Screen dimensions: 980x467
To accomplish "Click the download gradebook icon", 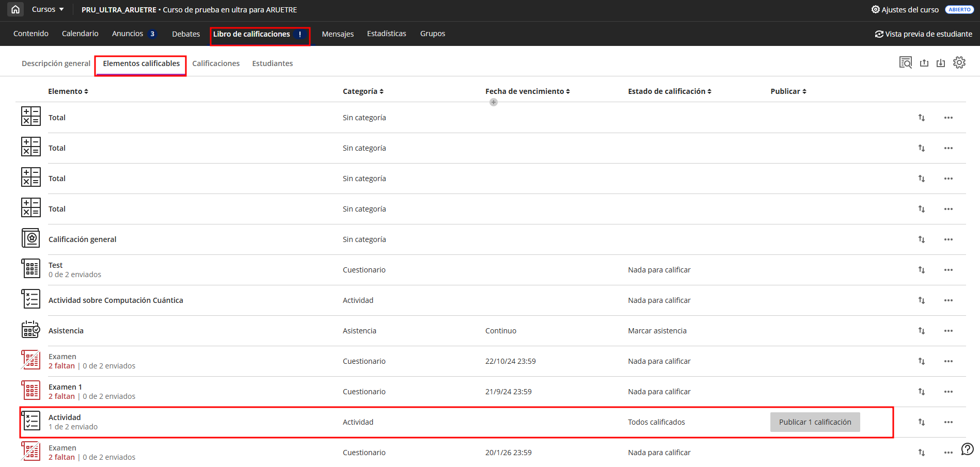I will [x=940, y=63].
